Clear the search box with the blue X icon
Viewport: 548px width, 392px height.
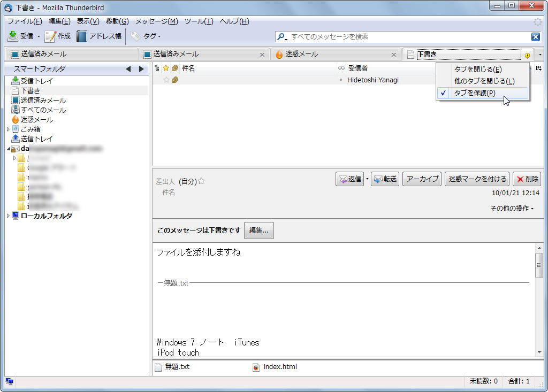point(537,37)
